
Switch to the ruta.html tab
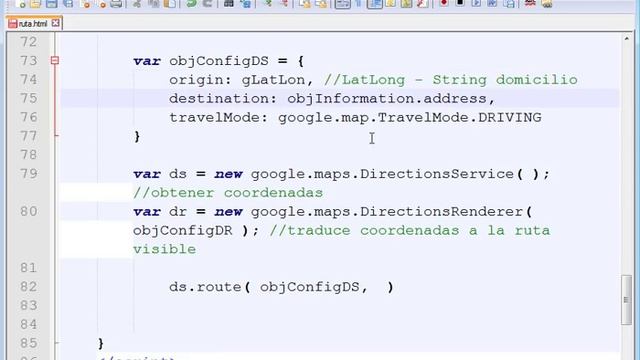33,24
